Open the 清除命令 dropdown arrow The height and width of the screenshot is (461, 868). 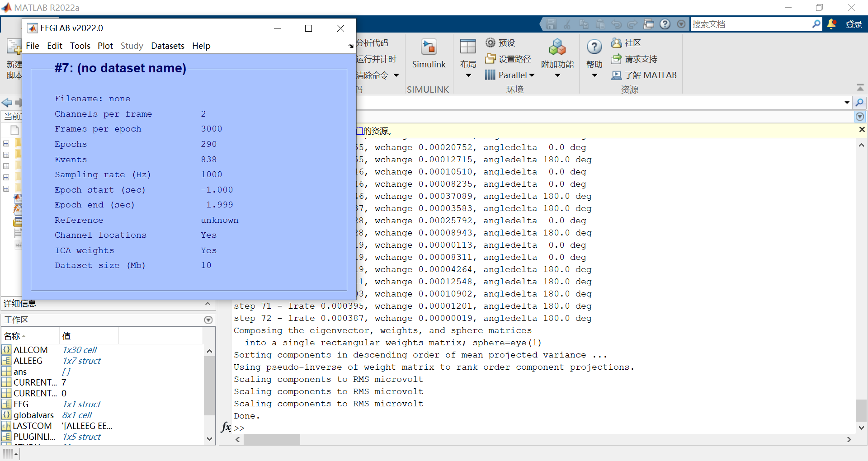click(x=396, y=75)
